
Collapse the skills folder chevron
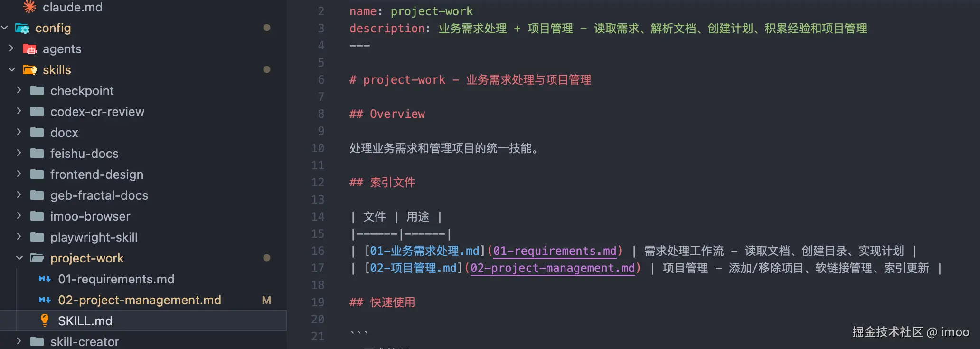[x=12, y=70]
